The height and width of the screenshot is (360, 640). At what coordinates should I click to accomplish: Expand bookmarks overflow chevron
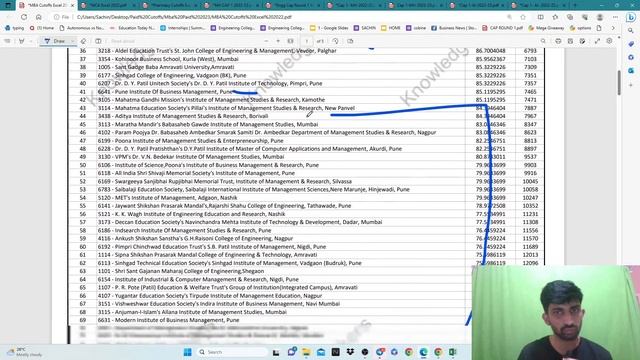pos(613,28)
